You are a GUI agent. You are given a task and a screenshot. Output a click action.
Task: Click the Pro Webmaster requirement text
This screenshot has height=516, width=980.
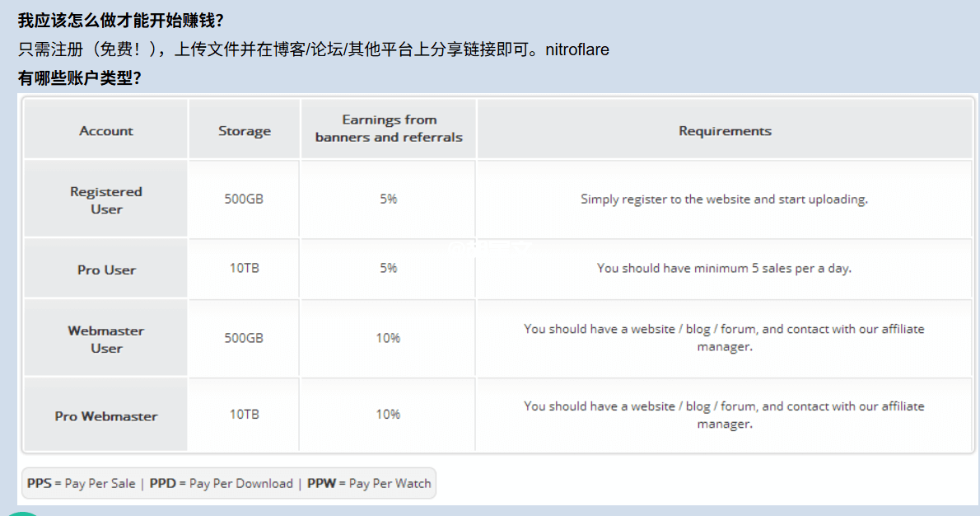click(x=724, y=415)
